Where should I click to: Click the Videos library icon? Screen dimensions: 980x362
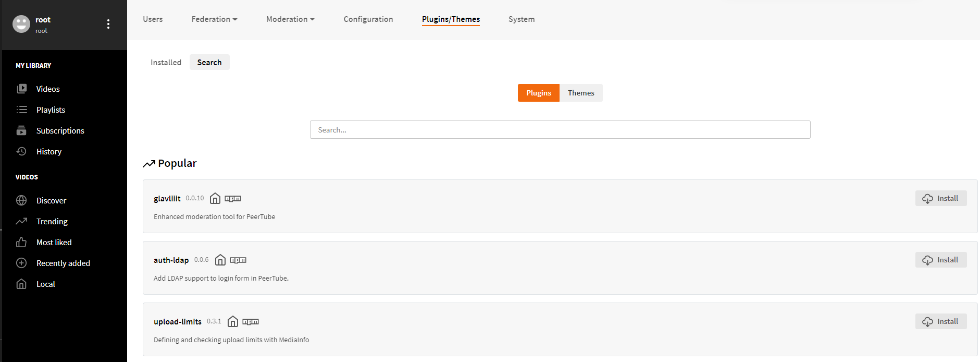coord(21,89)
